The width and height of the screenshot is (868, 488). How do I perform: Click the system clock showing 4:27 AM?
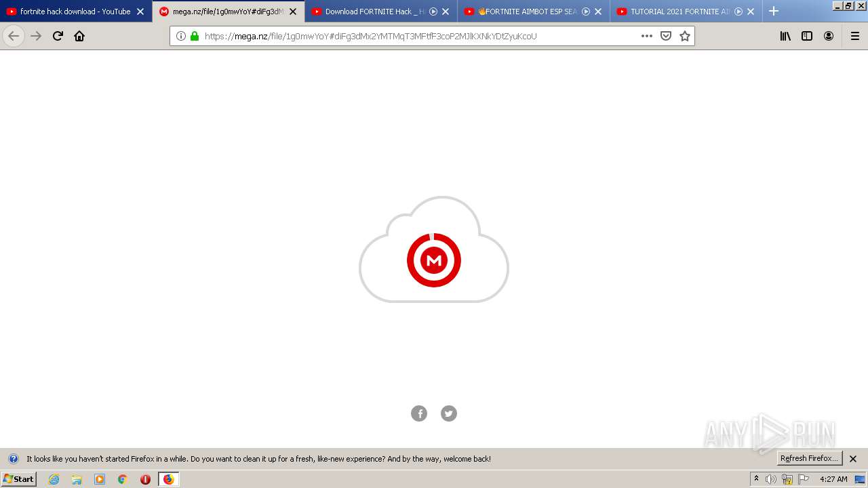point(833,479)
